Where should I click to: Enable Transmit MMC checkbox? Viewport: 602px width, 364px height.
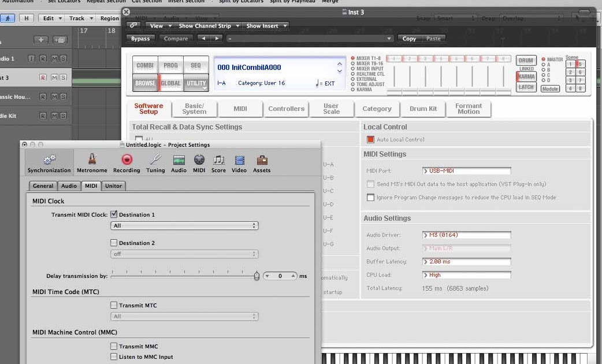[x=114, y=346]
